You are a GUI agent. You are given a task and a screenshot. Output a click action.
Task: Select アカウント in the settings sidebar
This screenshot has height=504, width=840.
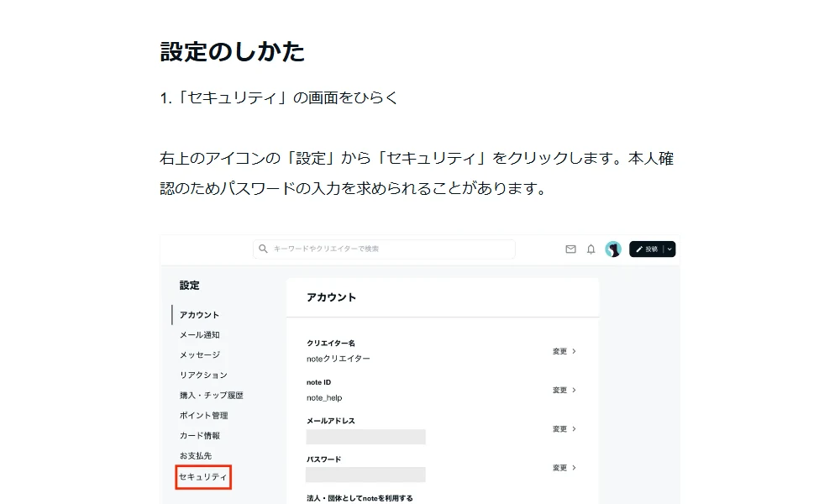[199, 315]
